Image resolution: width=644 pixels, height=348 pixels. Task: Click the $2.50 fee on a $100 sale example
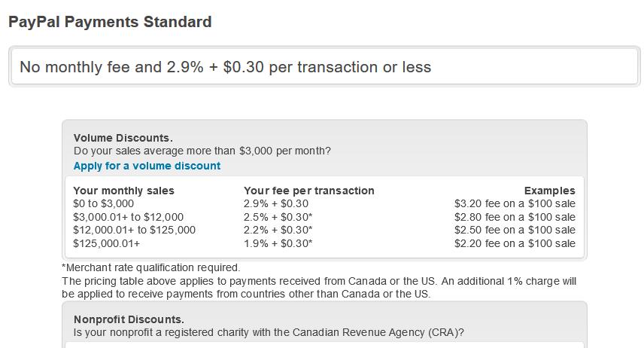pos(515,230)
